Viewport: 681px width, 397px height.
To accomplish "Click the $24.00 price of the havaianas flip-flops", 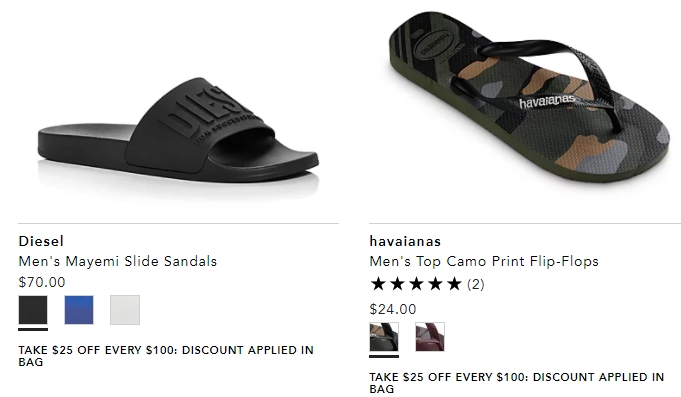I will [x=393, y=309].
